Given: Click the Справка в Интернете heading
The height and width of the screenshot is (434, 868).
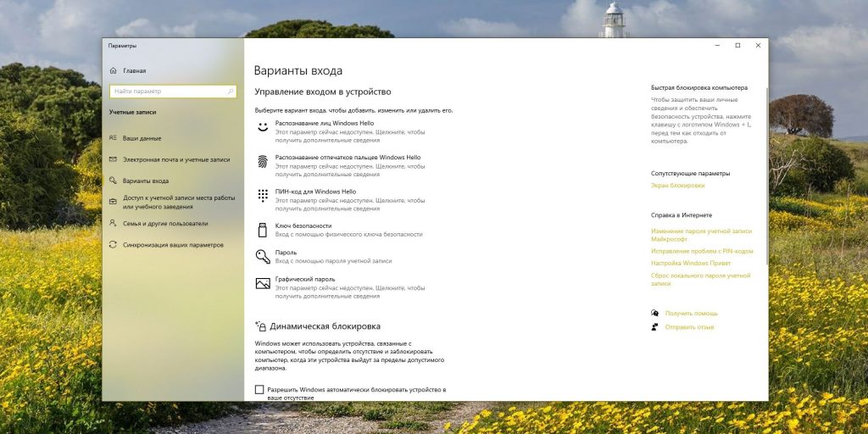Looking at the screenshot, I should click(682, 214).
